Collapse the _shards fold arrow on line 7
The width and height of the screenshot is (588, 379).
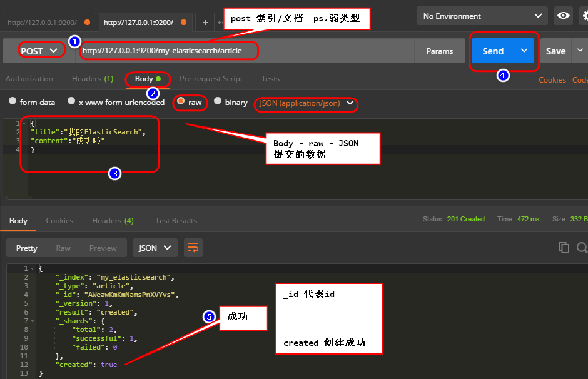click(33, 321)
